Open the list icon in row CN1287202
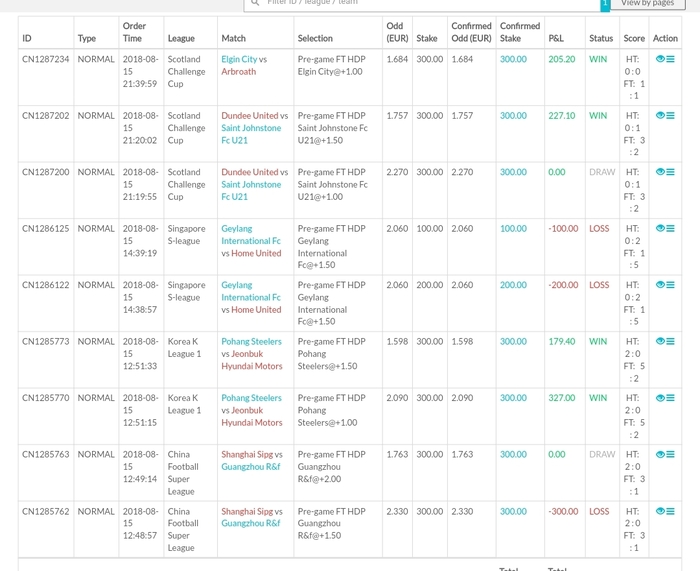 [x=671, y=116]
